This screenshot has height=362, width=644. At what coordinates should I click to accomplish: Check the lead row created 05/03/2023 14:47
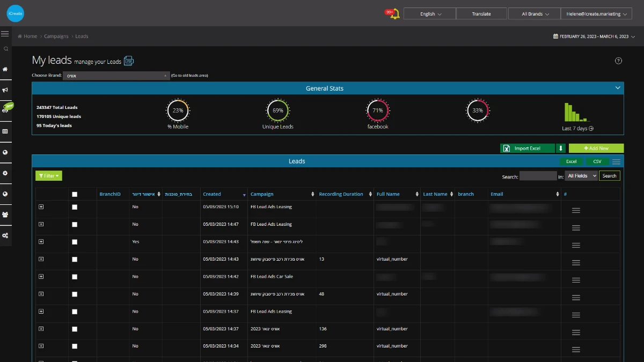(x=75, y=224)
